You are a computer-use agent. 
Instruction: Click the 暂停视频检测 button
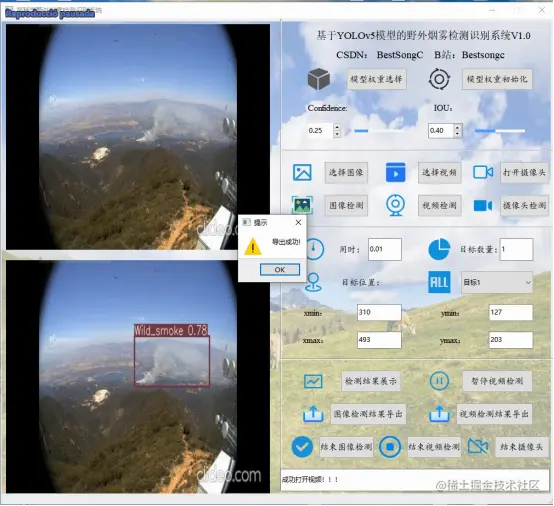click(x=497, y=381)
